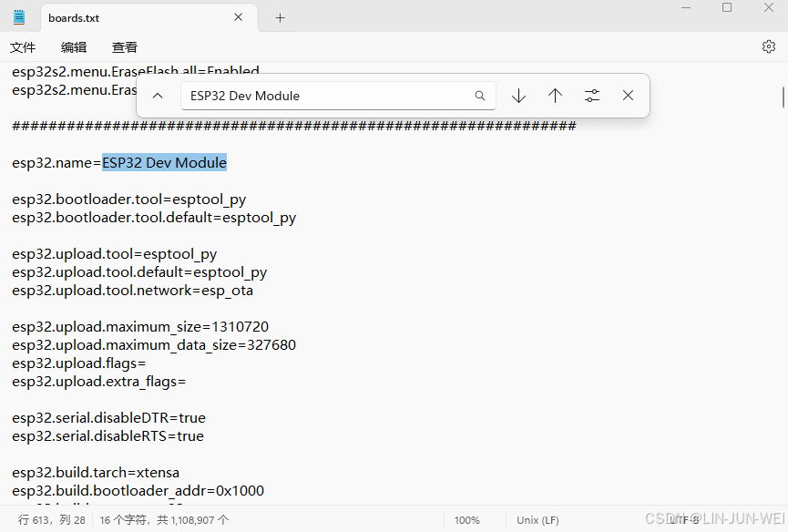Screen dimensions: 788x532
Task: Click line esp32.upload.extra_flags=
Action: click(x=99, y=382)
